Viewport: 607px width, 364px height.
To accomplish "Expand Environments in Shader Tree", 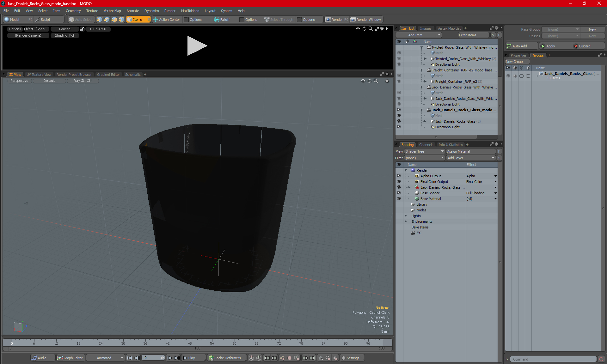I will coord(406,221).
